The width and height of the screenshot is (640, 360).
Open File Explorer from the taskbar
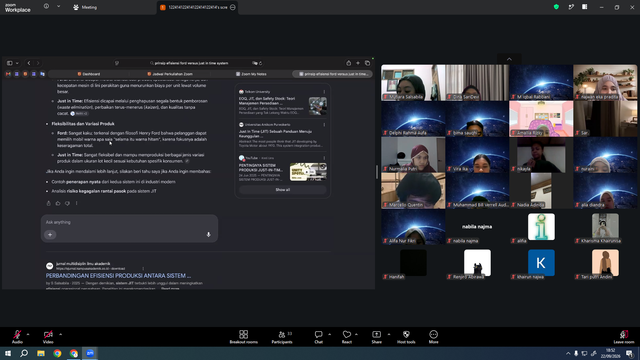41,353
